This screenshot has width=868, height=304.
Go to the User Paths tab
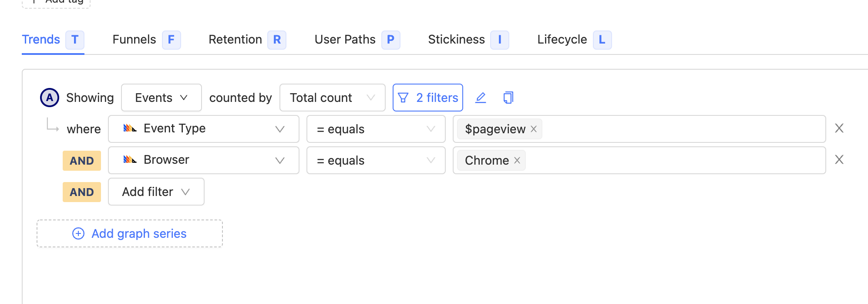[345, 40]
